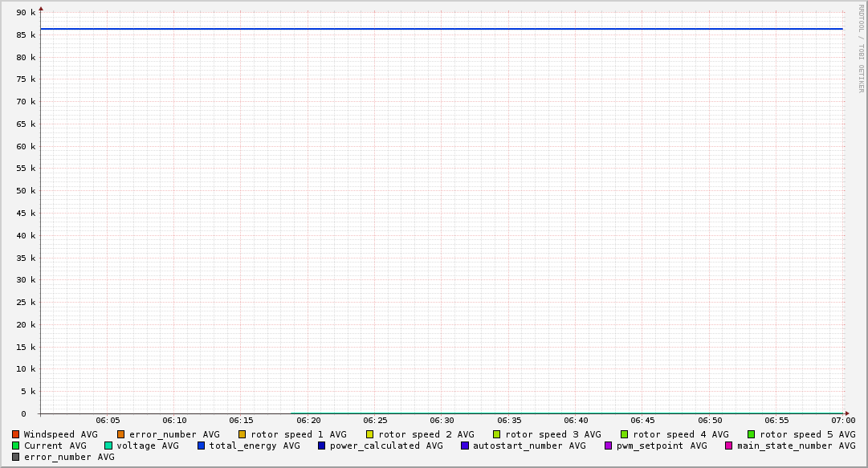The image size is (868, 468).
Task: Click the RRDTOOL / TOBI OETIKER watermark
Action: 861,48
